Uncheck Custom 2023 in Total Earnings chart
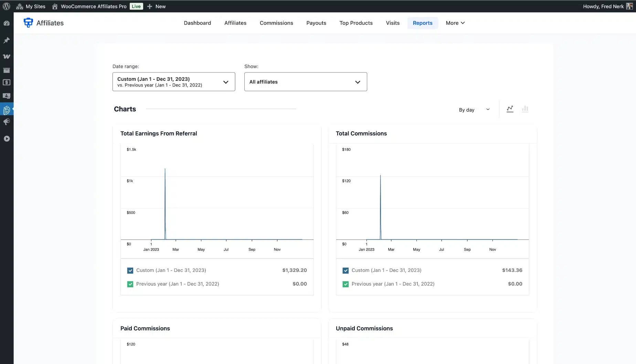 130,271
